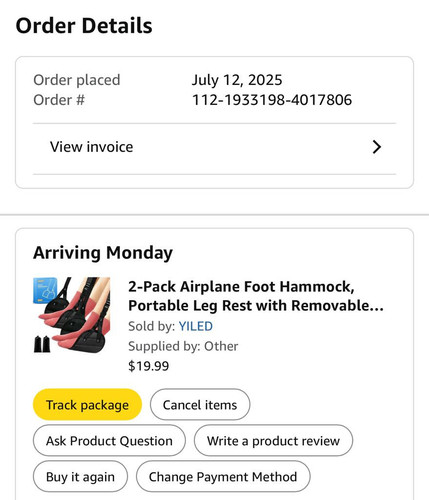The width and height of the screenshot is (429, 500).
Task: Click the yellow Track package button
Action: tap(87, 405)
